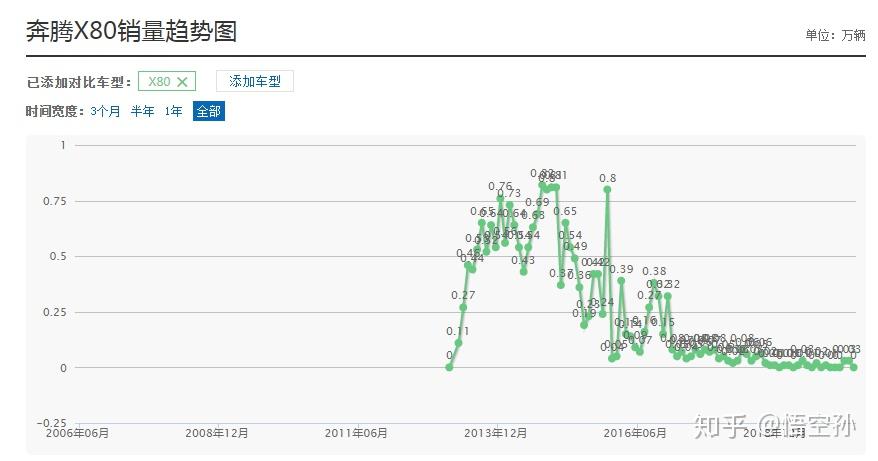Click the 0.76 data point
The width and height of the screenshot is (878, 461).
point(500,198)
